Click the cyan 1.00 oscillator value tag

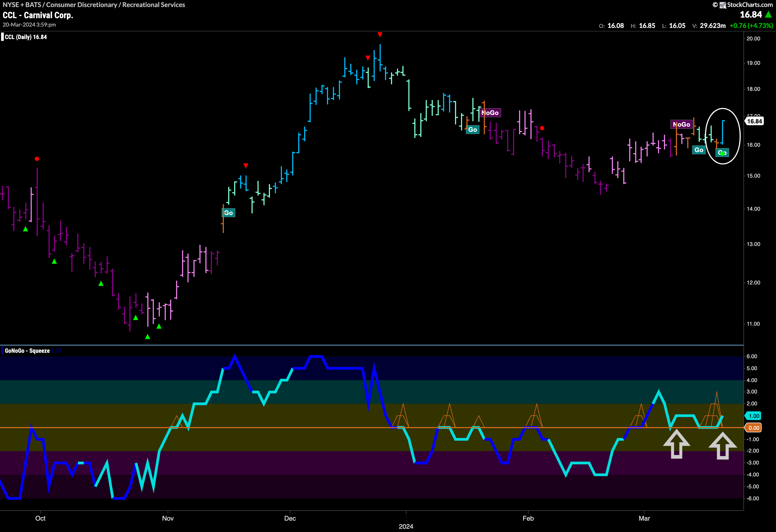[x=754, y=416]
